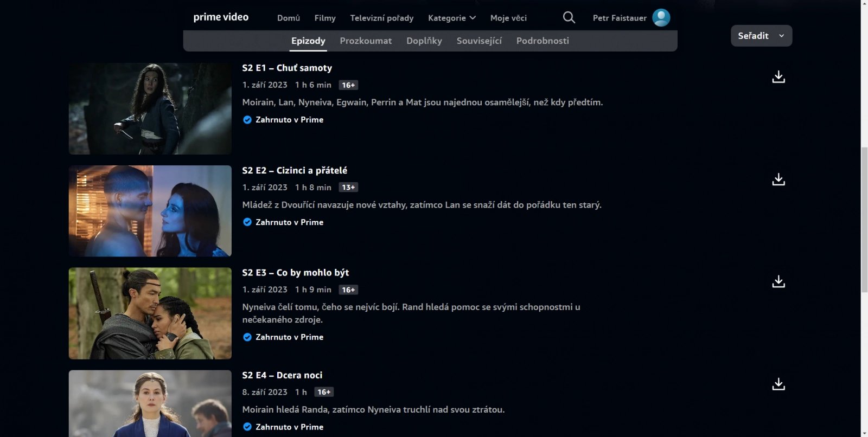Select the Epizody tab
Screen dimensions: 868x437
[x=308, y=41]
